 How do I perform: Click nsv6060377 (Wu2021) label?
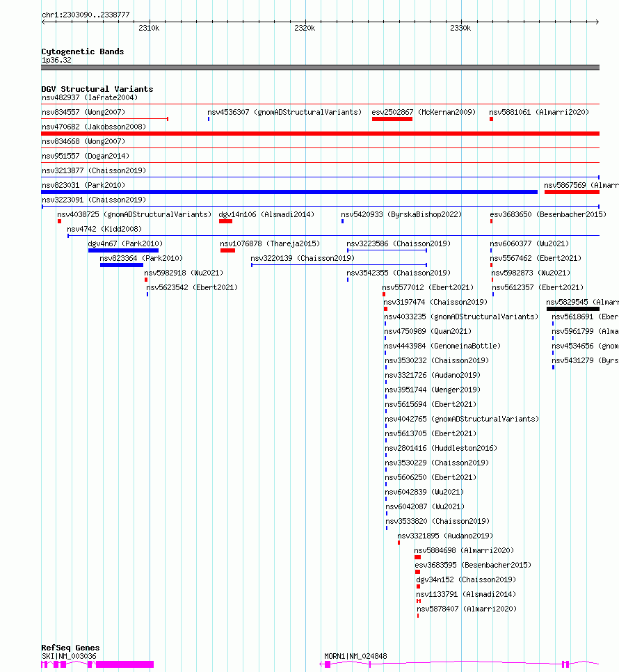tap(529, 243)
